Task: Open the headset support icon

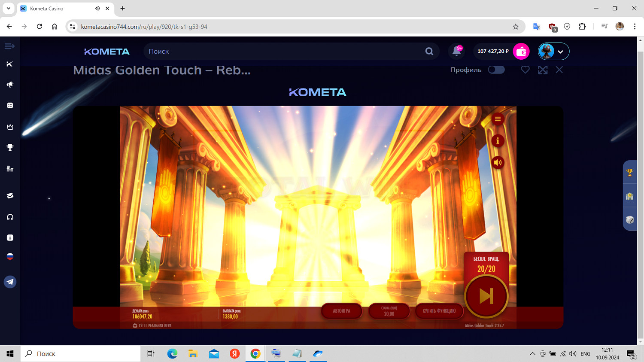Action: [x=10, y=217]
